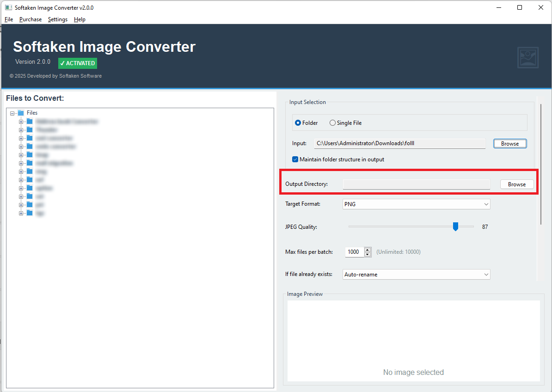Click the app icon in the title bar

(x=8, y=7)
